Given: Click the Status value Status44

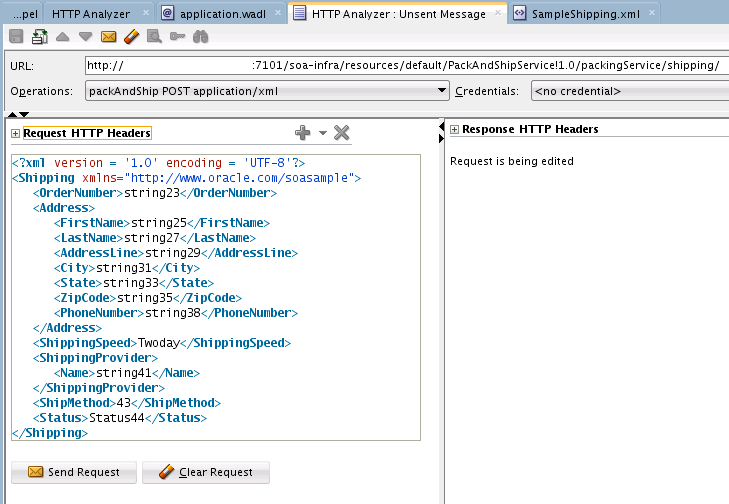Looking at the screenshot, I should click(117, 418).
